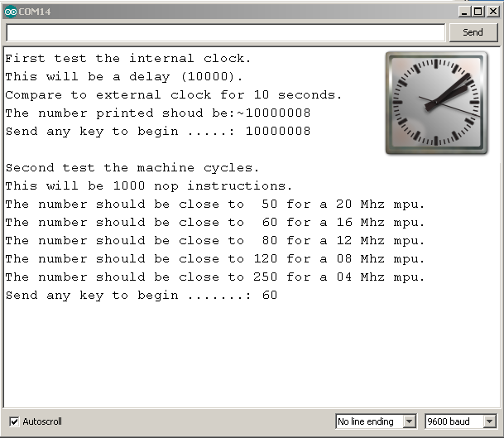The width and height of the screenshot is (504, 438).
Task: Click the line mentioning 16 Mhz mpu
Action: pos(215,223)
